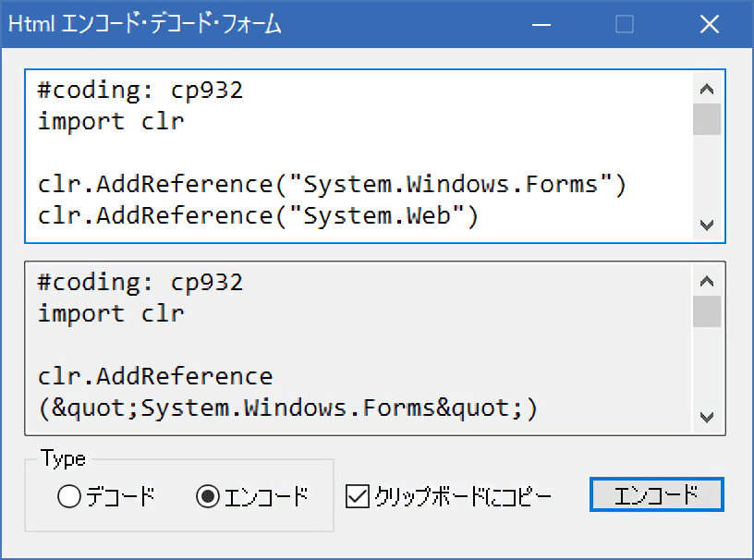This screenshot has height=560, width=754.
Task: Close the Html エンコード・デコード・フォーム window
Action: pyautogui.click(x=709, y=25)
